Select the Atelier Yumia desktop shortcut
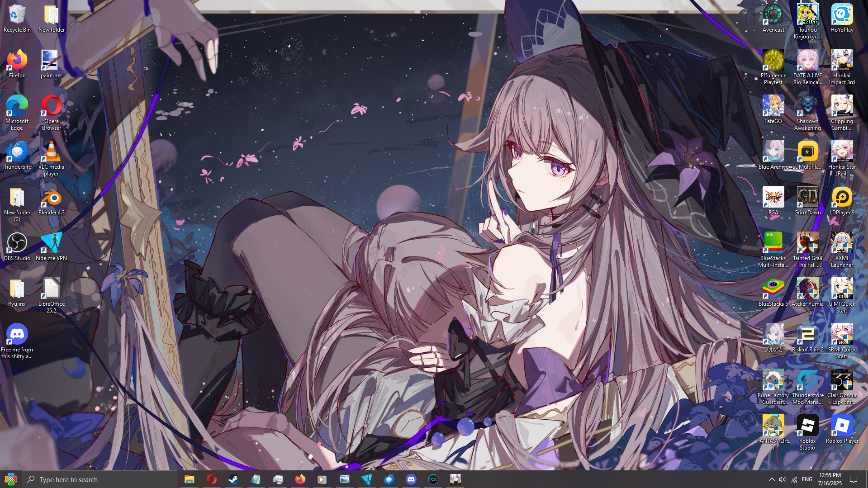 tap(807, 293)
